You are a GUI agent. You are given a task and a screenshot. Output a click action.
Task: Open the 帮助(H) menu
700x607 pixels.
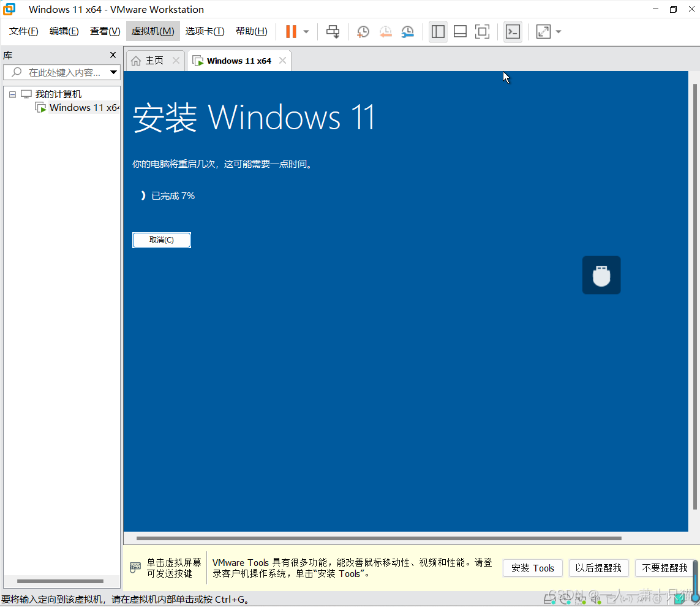(251, 31)
